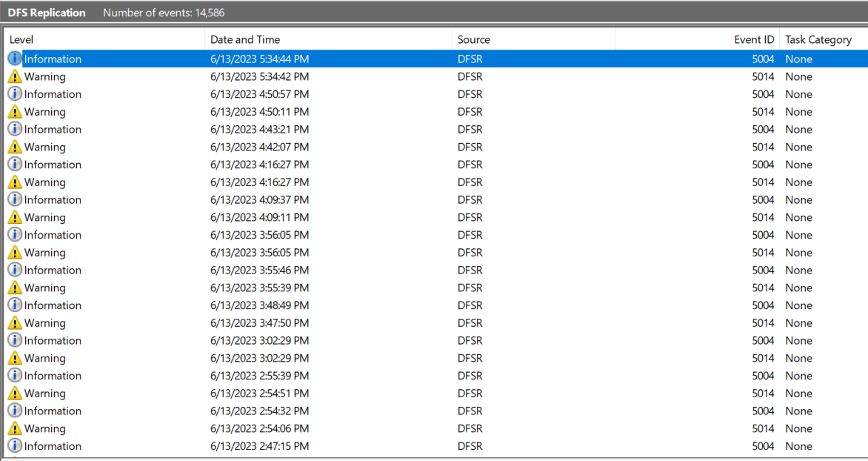The image size is (868, 461).
Task: Click Event ID 5014 in 4:50:11 PM row
Action: [x=763, y=112]
